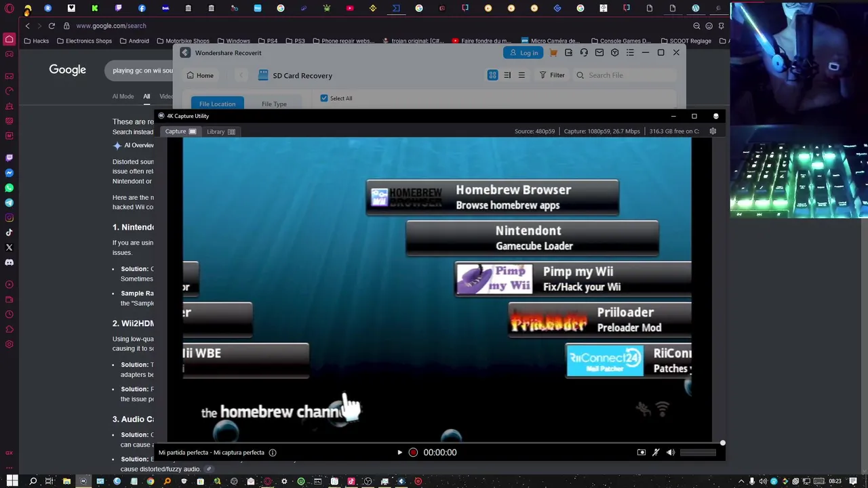Open the Windows bookmark folder
The width and height of the screenshot is (868, 488).
click(233, 41)
